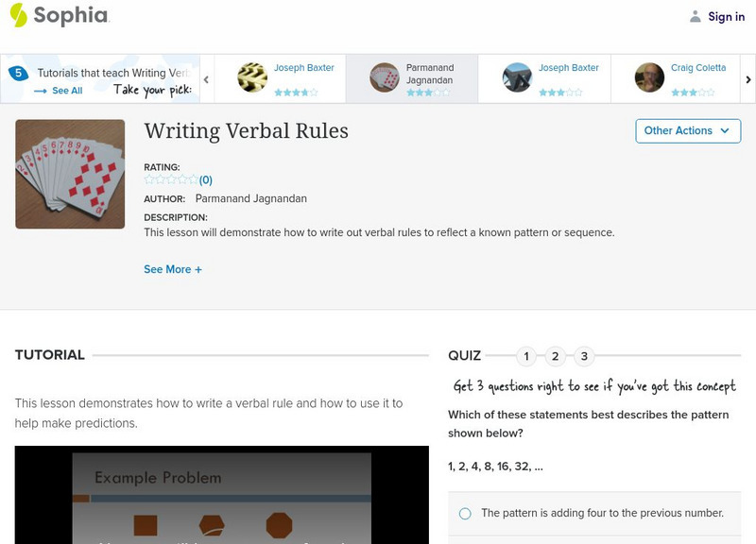The width and height of the screenshot is (756, 544).
Task: Click the chevron on Other Actions
Action: [723, 130]
